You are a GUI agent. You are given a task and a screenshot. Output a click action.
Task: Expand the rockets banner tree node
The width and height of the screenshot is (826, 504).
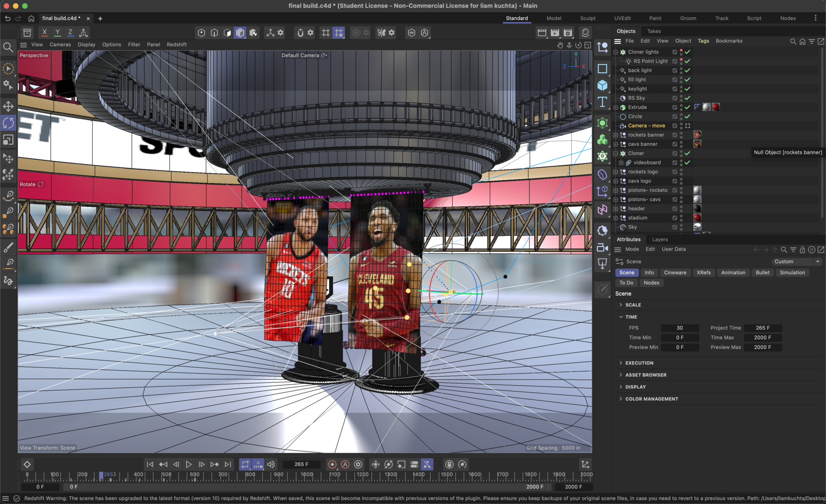coord(615,135)
